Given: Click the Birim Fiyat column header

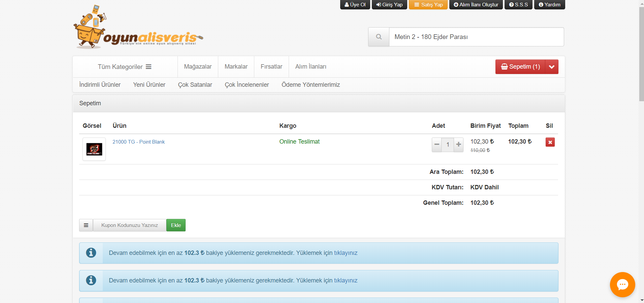Looking at the screenshot, I should coord(485,126).
